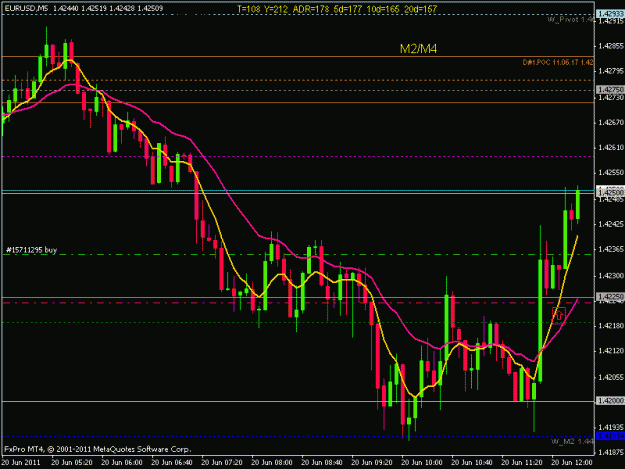
Task: Click the 20 Jun 10:40 time label
Action: point(472,463)
